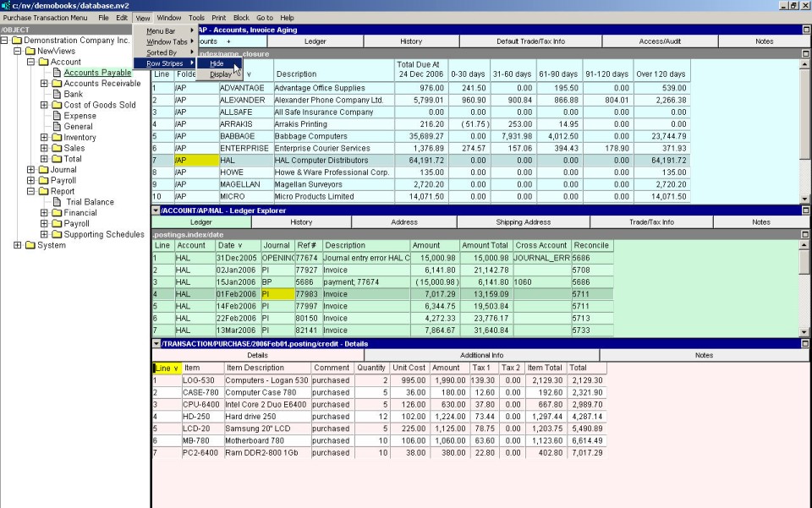Collapse the Report folder node

point(31,192)
